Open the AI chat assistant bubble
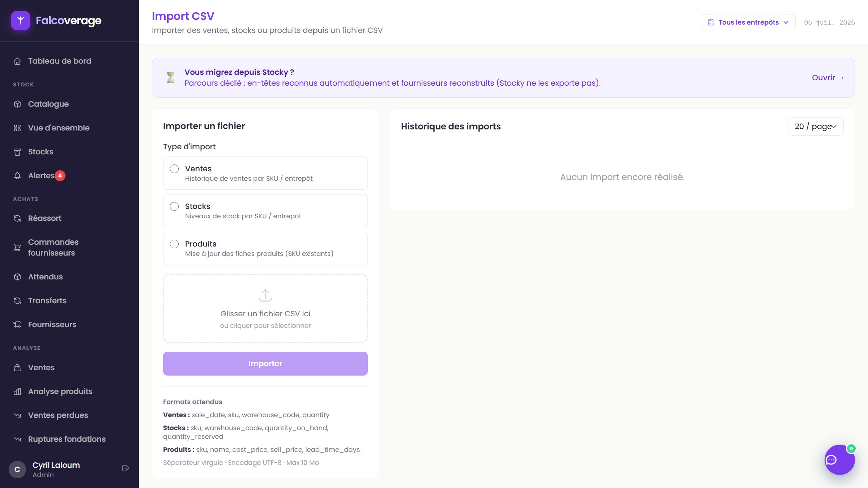Image resolution: width=868 pixels, height=488 pixels. pyautogui.click(x=839, y=459)
